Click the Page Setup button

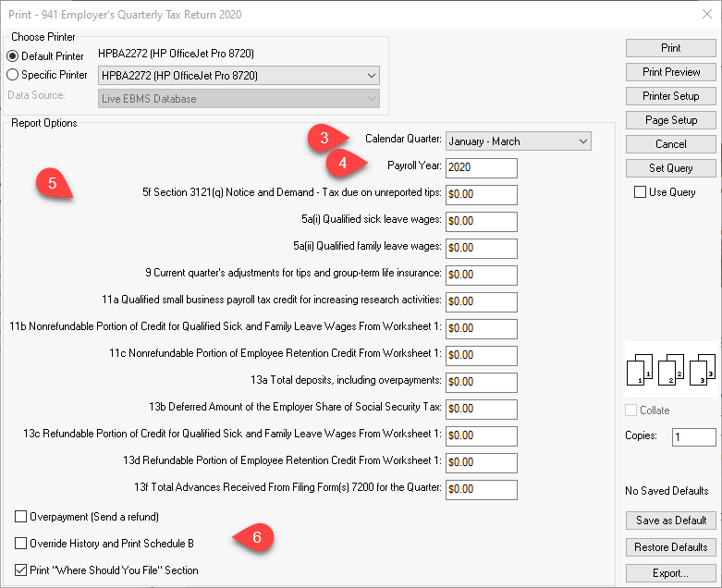tap(670, 120)
